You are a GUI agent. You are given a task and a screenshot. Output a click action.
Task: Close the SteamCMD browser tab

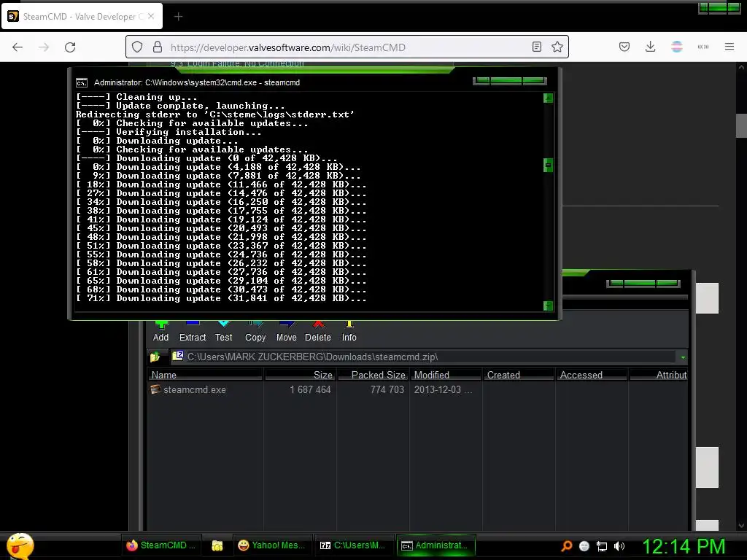pyautogui.click(x=151, y=16)
